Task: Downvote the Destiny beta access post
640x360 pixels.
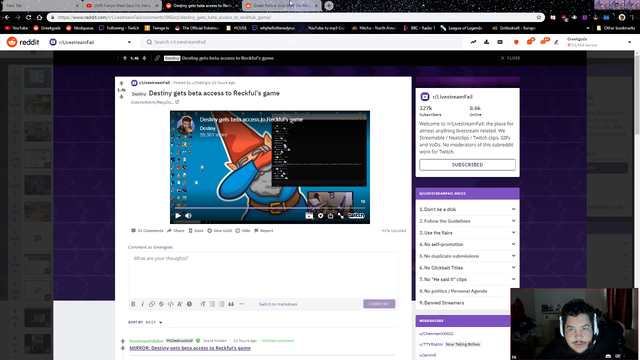Action: click(121, 97)
